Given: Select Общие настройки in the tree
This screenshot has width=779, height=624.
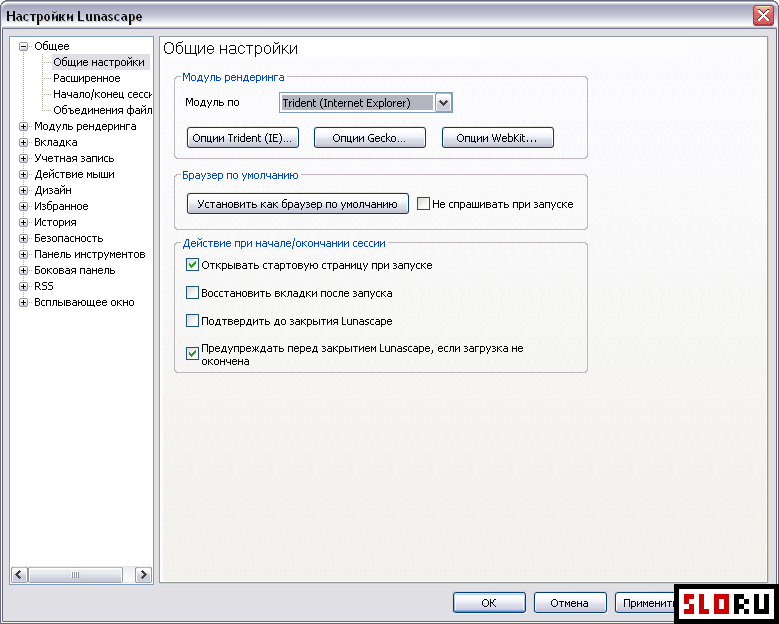Looking at the screenshot, I should point(99,62).
